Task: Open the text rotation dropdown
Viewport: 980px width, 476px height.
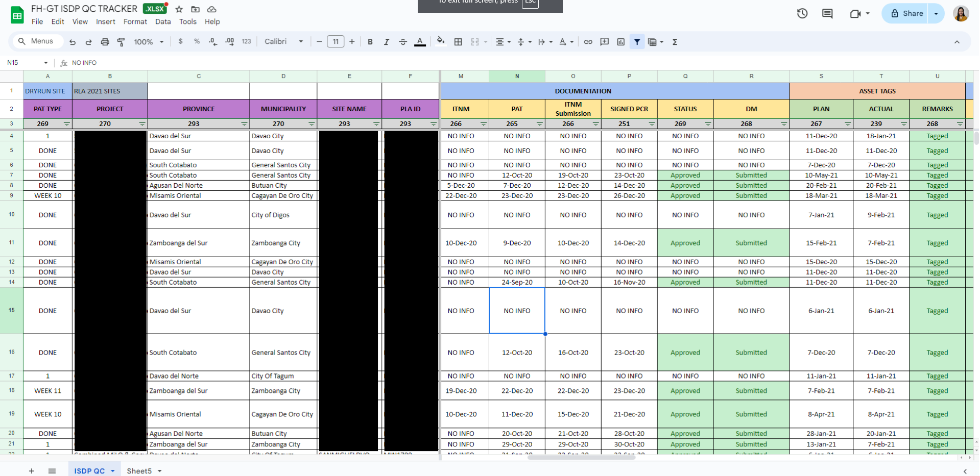Action: coord(566,42)
